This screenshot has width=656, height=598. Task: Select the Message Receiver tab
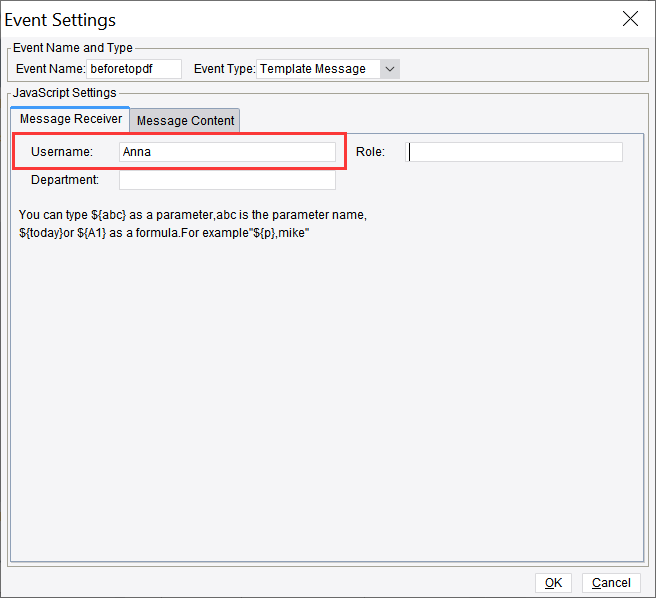(70, 119)
